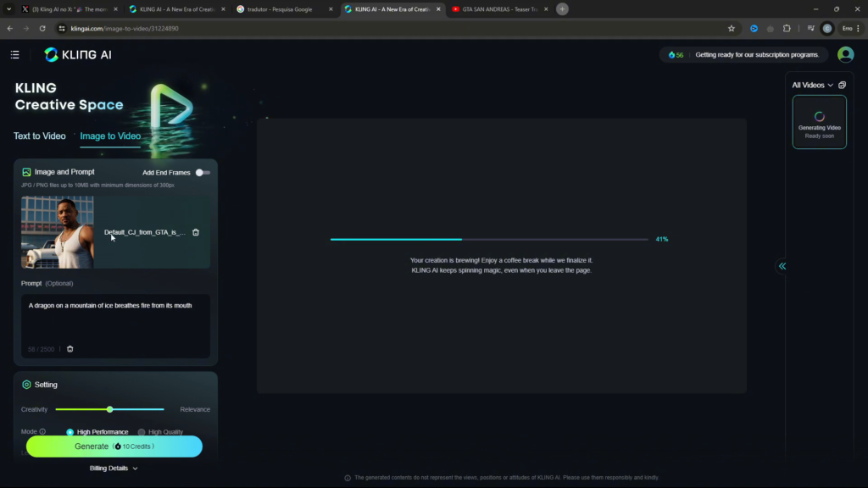868x488 pixels.
Task: Click the Generate button
Action: click(x=114, y=446)
